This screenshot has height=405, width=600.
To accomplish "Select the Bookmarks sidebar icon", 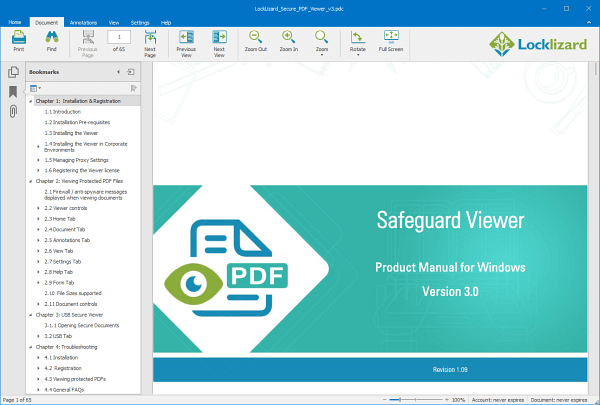I will pyautogui.click(x=13, y=92).
